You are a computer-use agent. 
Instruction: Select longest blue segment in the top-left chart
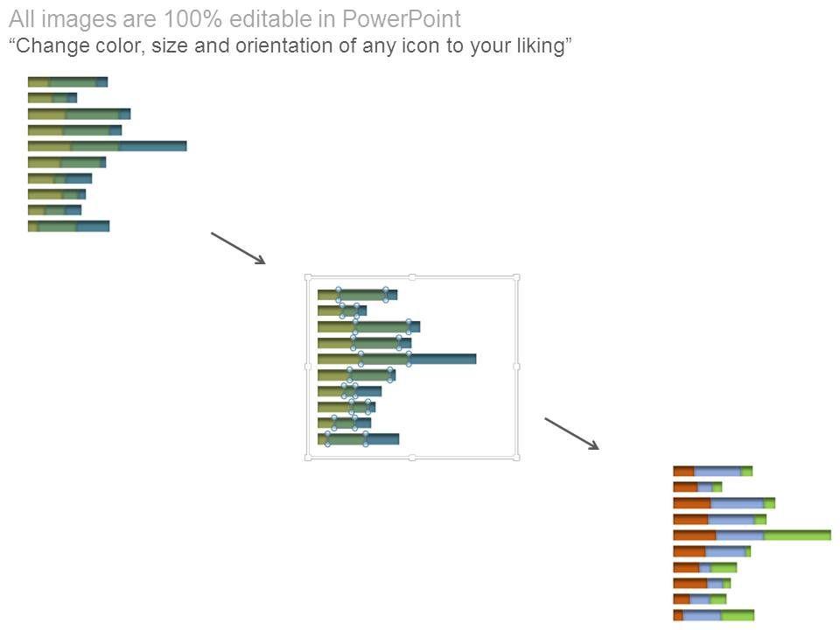pyautogui.click(x=152, y=146)
